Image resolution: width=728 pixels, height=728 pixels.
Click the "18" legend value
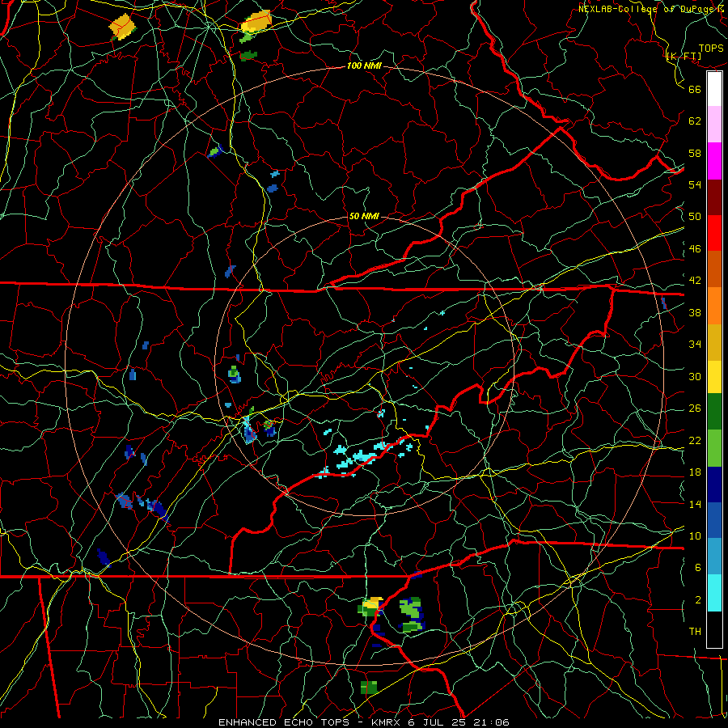695,472
